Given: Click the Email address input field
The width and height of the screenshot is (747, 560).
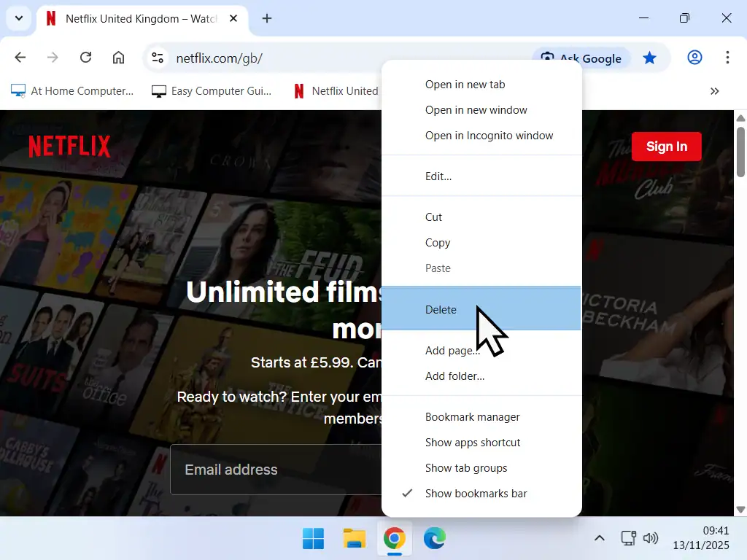Looking at the screenshot, I should 277,470.
